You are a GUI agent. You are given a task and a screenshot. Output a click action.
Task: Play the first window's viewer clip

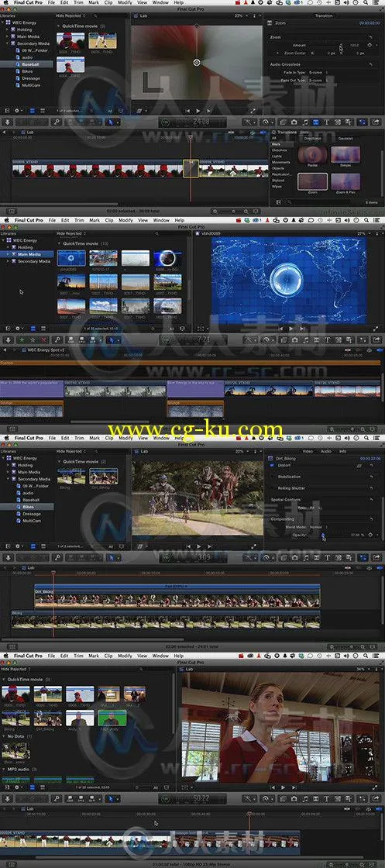point(198,111)
